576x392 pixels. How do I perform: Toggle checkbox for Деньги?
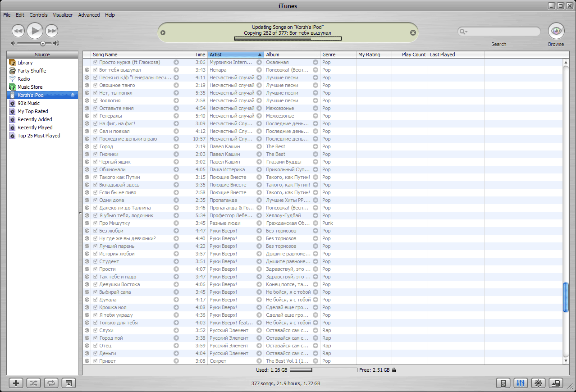[x=96, y=353]
